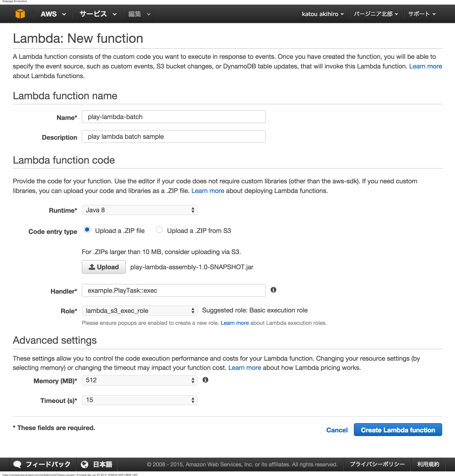Select Upload a .ZIP file option
Viewport: 455px width, 476px height.
pos(87,230)
